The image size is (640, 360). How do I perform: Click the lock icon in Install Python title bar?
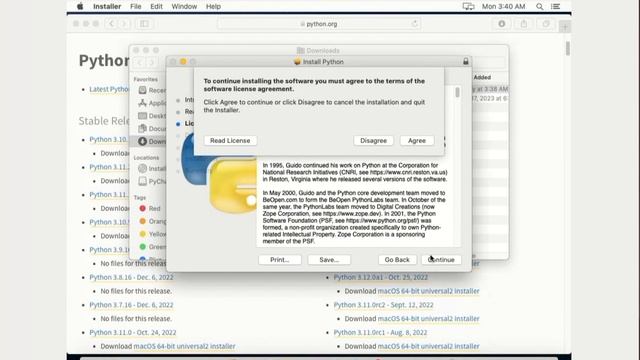[466, 61]
